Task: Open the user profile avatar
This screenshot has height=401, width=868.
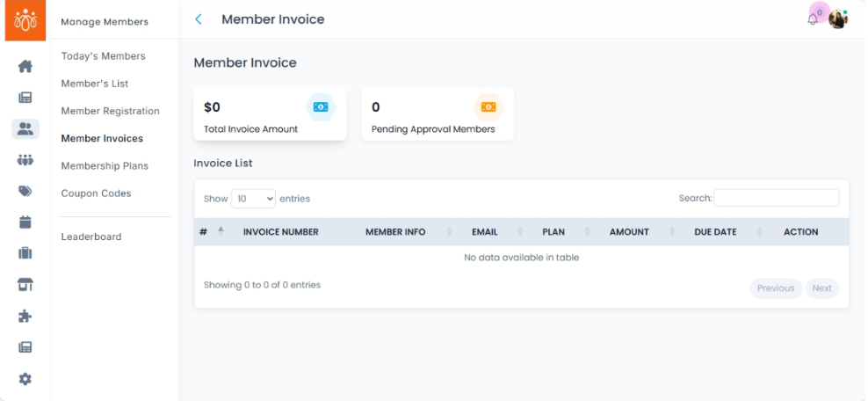Action: pyautogui.click(x=837, y=19)
